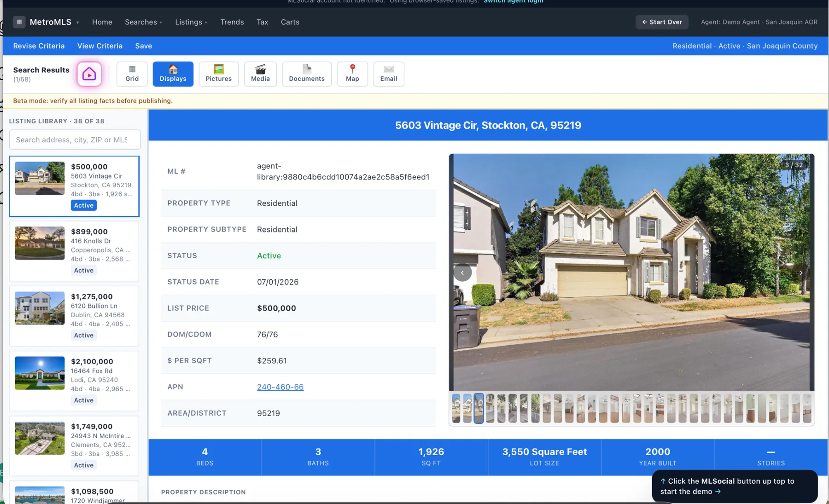829x504 pixels.
Task: Click the last filmstrip thumbnail
Action: pyautogui.click(x=807, y=408)
